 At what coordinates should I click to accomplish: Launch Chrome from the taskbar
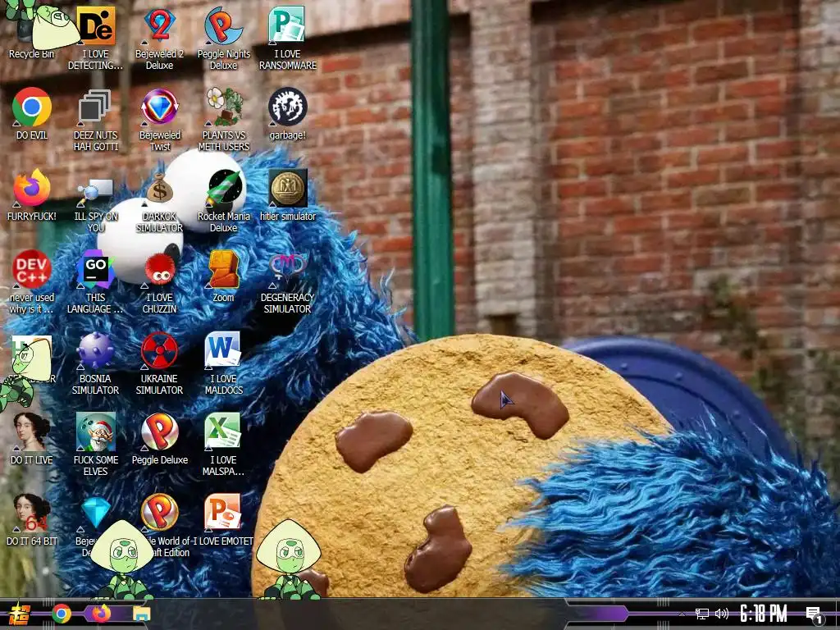pos(62,614)
